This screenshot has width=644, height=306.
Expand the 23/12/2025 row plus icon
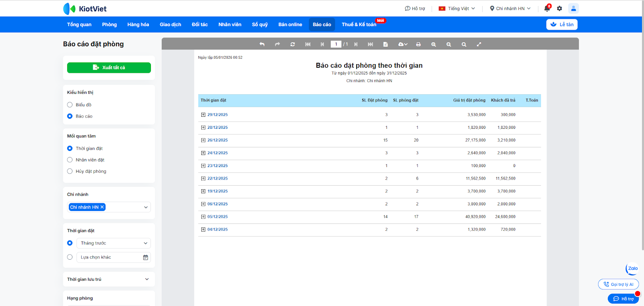pos(203,166)
